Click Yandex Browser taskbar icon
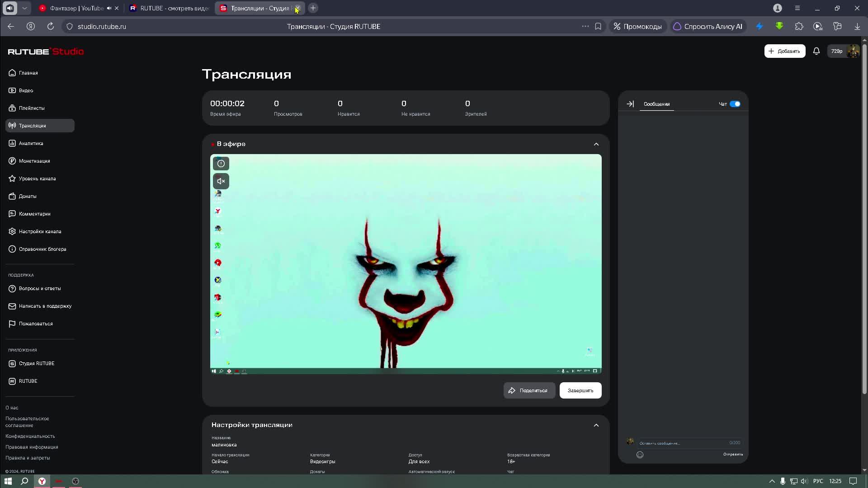 coord(42,481)
